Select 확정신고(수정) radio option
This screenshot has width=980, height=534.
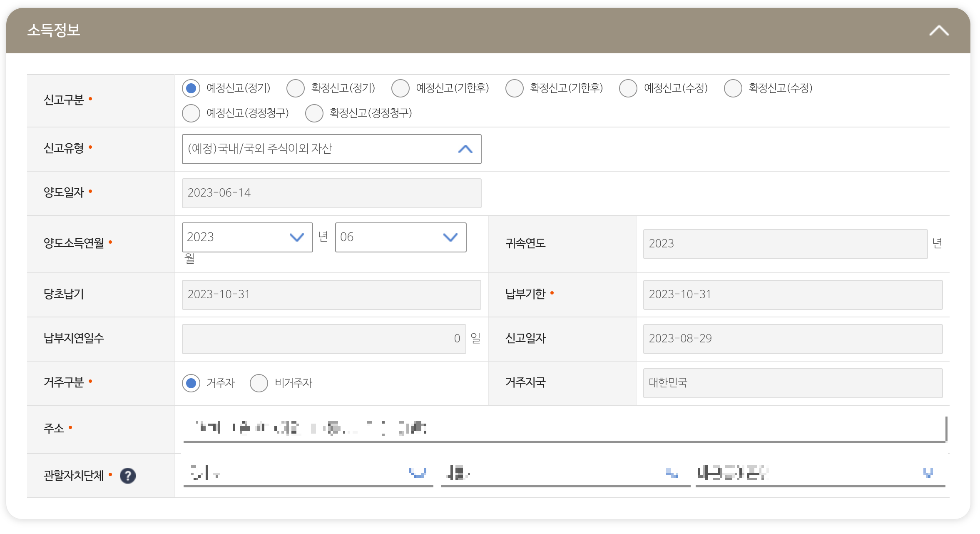tap(733, 88)
